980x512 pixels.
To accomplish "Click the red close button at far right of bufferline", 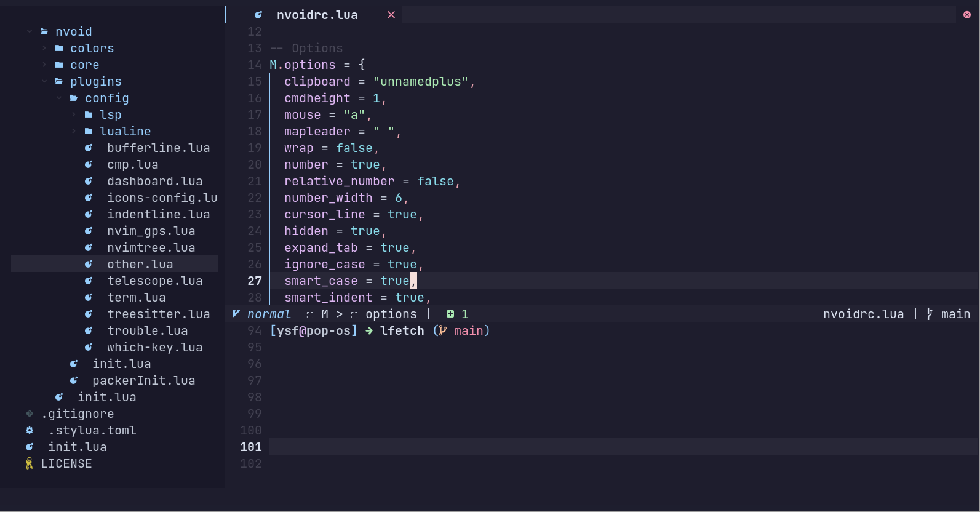I will click(x=967, y=15).
